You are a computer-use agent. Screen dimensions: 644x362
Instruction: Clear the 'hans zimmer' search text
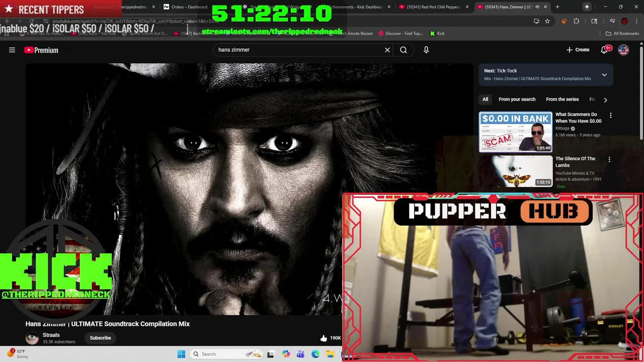click(387, 50)
